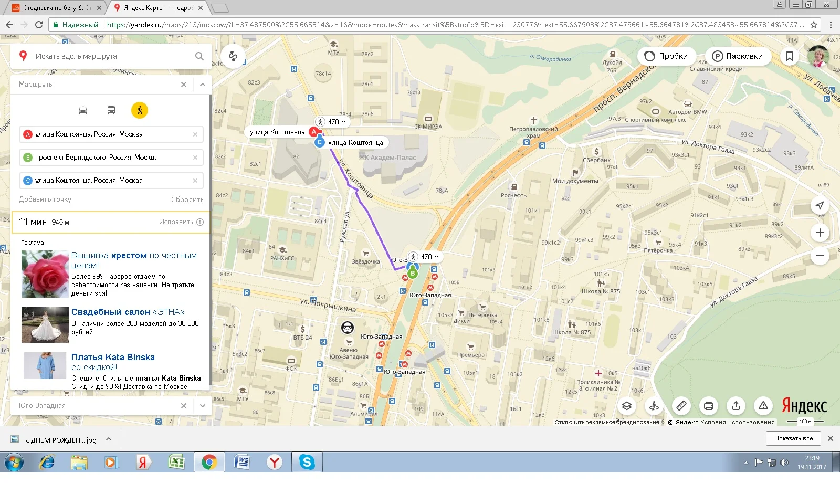Switch to the Стодневка по бегу-9 tab
This screenshot has width=840, height=504.
(x=57, y=8)
